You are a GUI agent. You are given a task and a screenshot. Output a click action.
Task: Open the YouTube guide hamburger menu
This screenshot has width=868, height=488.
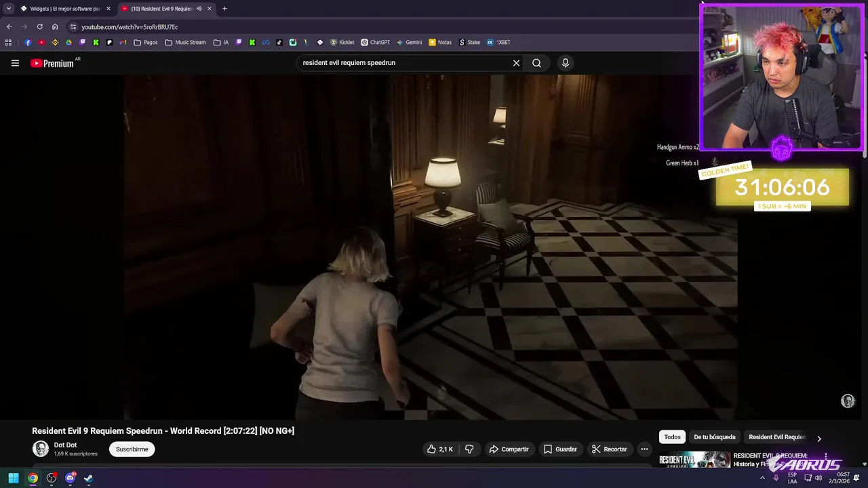coord(15,63)
